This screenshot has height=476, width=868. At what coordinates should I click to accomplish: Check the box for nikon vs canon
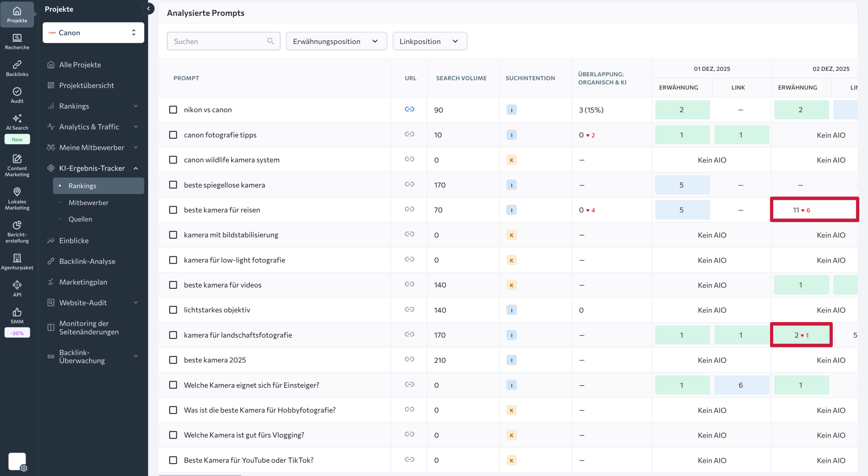coord(173,110)
